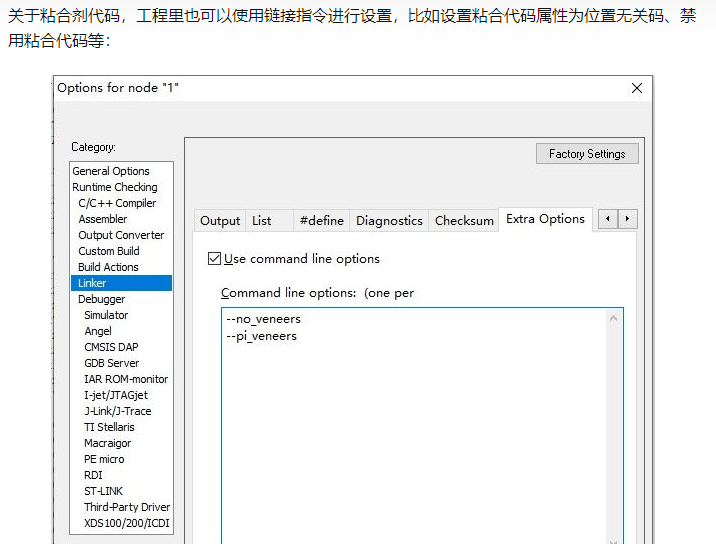This screenshot has height=544, width=716.
Task: Open the Diagnostics tab
Action: tap(389, 221)
